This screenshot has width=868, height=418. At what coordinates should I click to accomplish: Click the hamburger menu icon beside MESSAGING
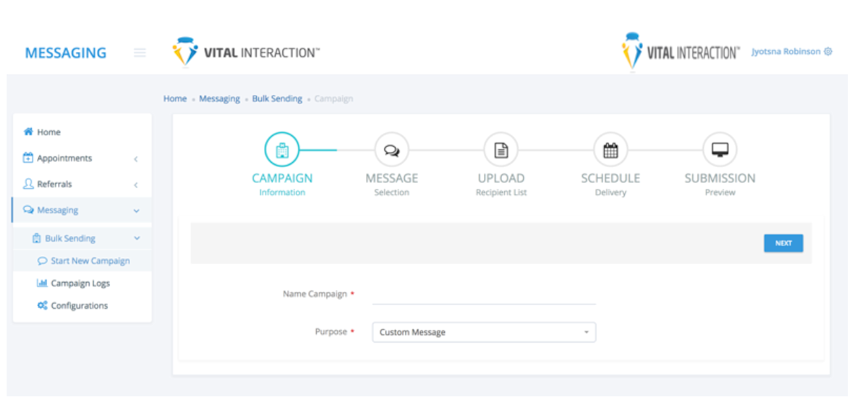click(x=140, y=53)
